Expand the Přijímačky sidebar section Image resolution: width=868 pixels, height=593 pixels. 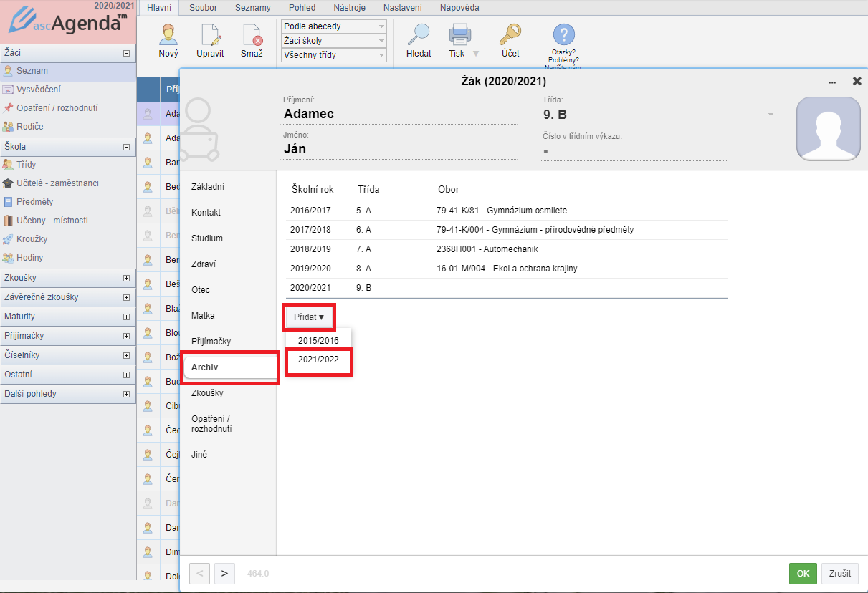(126, 336)
